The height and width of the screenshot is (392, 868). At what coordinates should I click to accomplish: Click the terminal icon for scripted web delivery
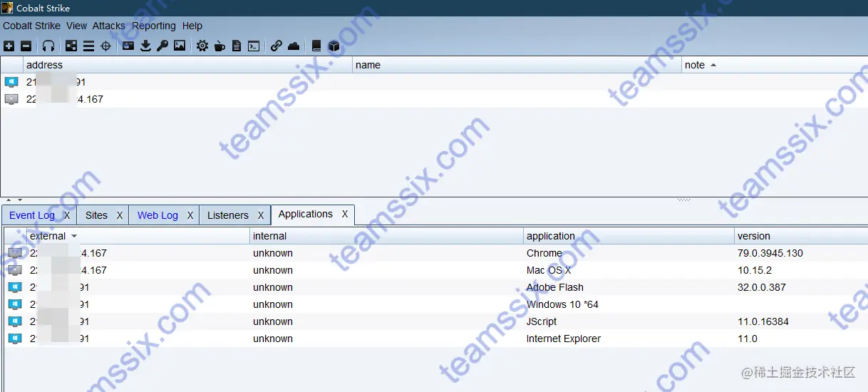click(254, 46)
